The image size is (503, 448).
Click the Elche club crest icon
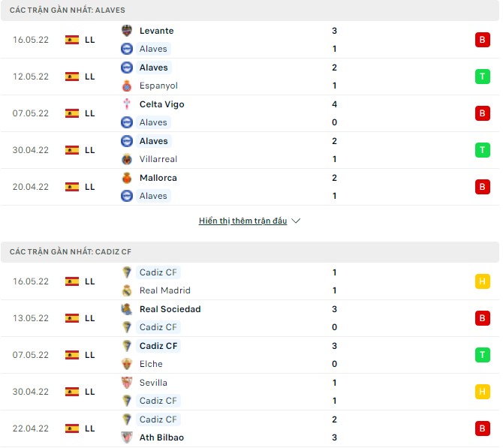coord(127,364)
